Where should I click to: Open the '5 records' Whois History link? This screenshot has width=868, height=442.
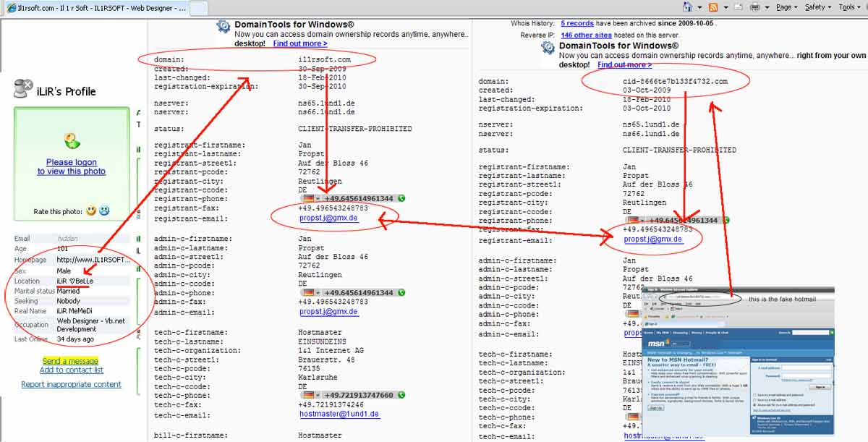pyautogui.click(x=577, y=24)
